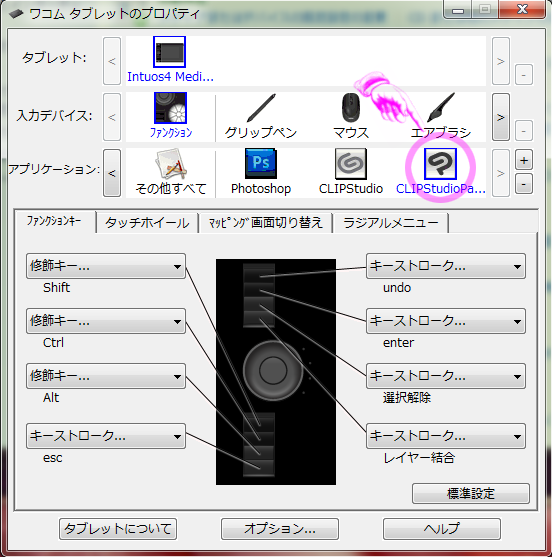Click the tablet diagram's bottommost ExpressKey

click(259, 467)
